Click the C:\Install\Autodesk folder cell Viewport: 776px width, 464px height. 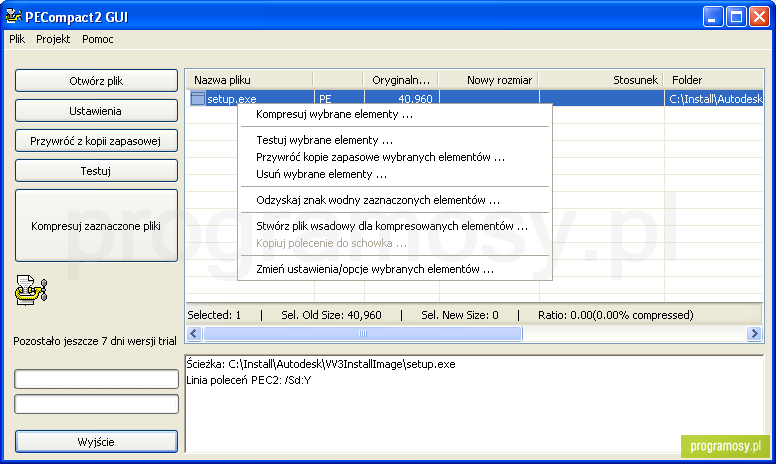pos(715,99)
